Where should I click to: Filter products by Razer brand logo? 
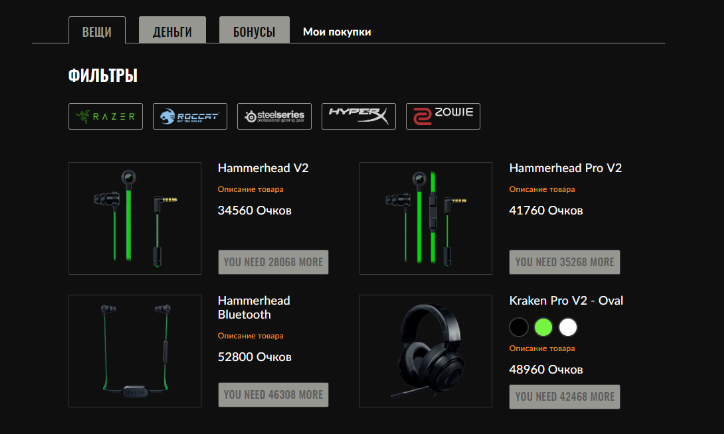(x=105, y=117)
